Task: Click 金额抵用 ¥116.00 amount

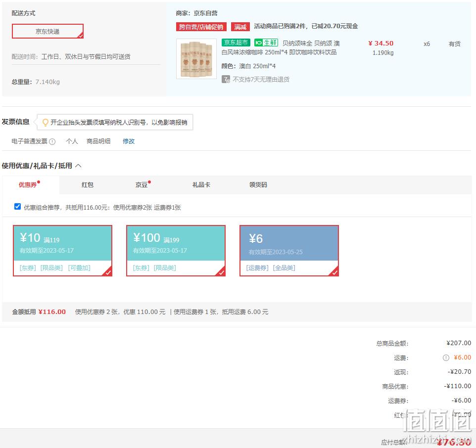Action: click(52, 312)
